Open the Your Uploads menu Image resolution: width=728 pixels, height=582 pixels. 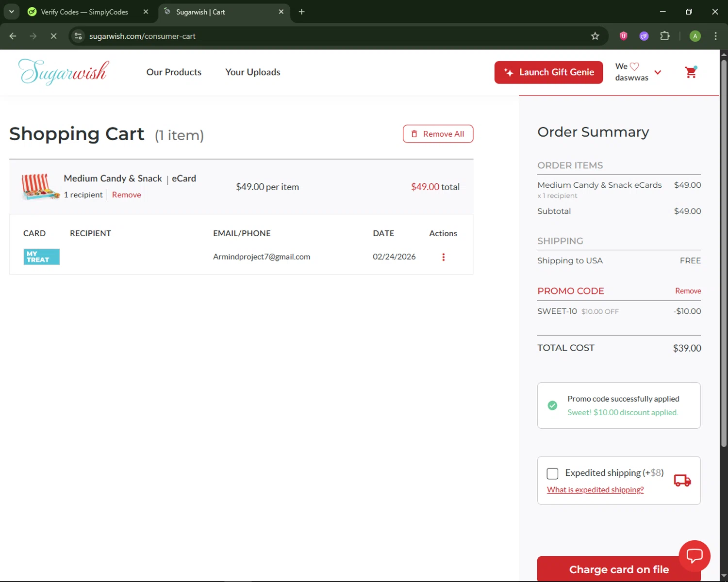coord(253,72)
